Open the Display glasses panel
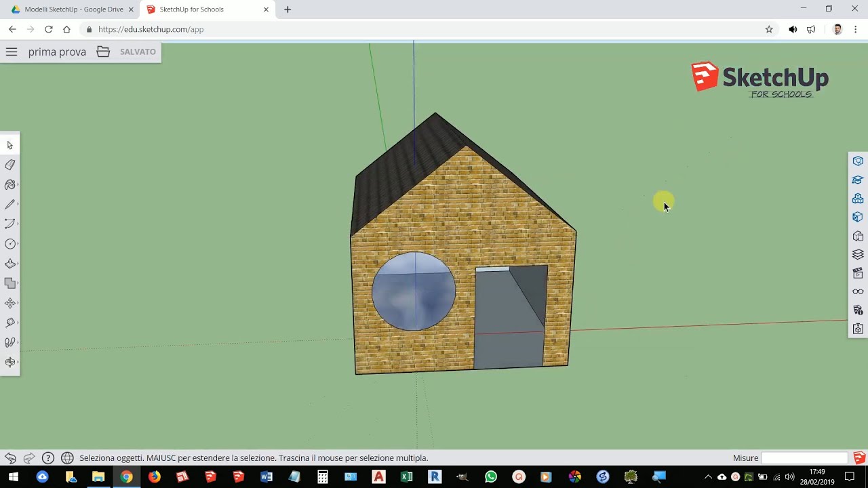This screenshot has width=868, height=488. (x=858, y=291)
